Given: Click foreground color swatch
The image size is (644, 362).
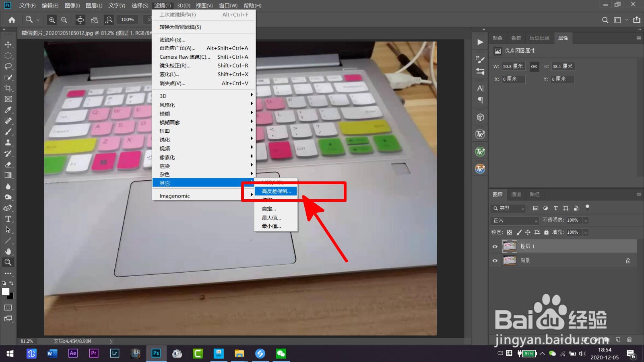Looking at the screenshot, I should point(6,292).
